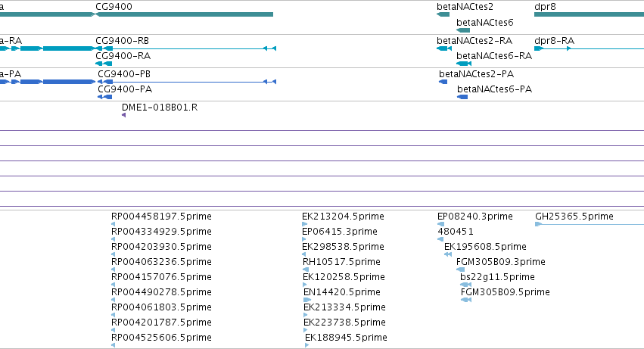The image size is (644, 349).
Task: Open the RP004458197.5prime EST label
Action: (161, 217)
